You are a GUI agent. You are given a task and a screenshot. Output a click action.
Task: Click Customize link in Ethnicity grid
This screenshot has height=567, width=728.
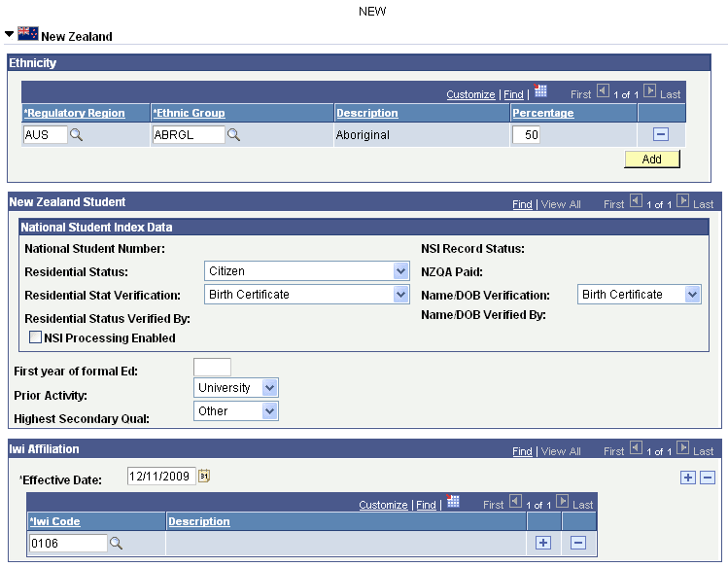(x=470, y=94)
